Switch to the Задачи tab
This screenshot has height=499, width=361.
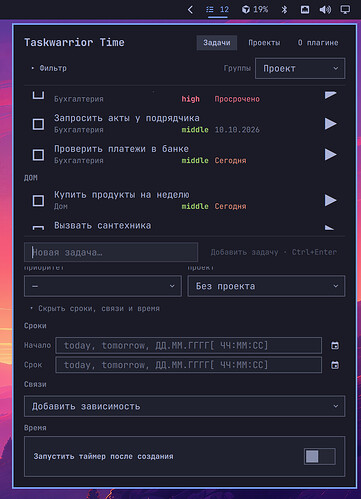point(217,43)
